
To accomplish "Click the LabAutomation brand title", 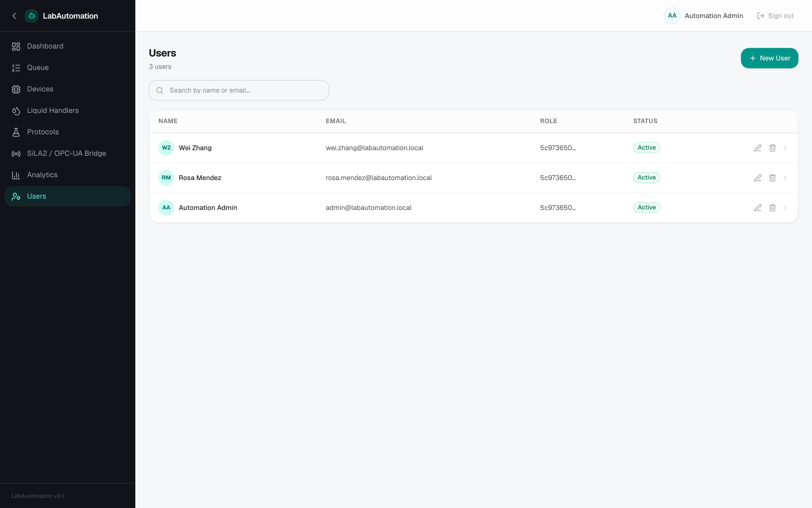I will click(70, 16).
